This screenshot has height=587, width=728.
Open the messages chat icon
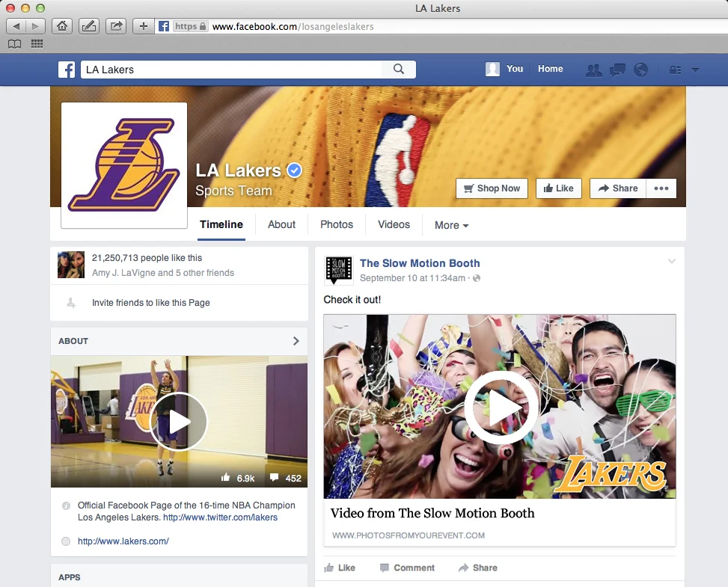(617, 70)
